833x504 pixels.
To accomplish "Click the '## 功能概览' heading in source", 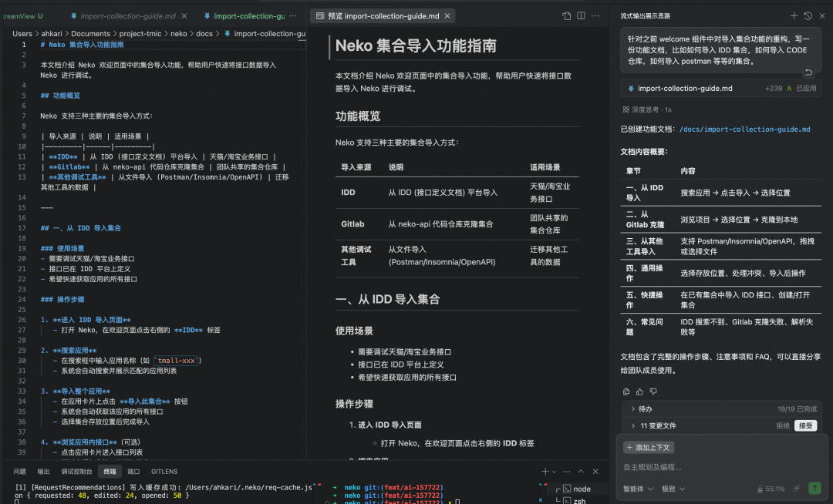I will click(60, 96).
